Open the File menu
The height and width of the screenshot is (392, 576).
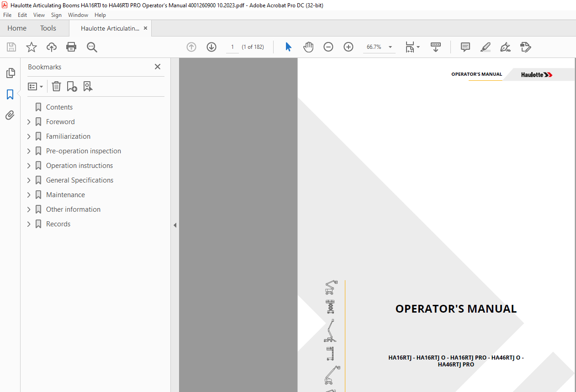pyautogui.click(x=7, y=15)
